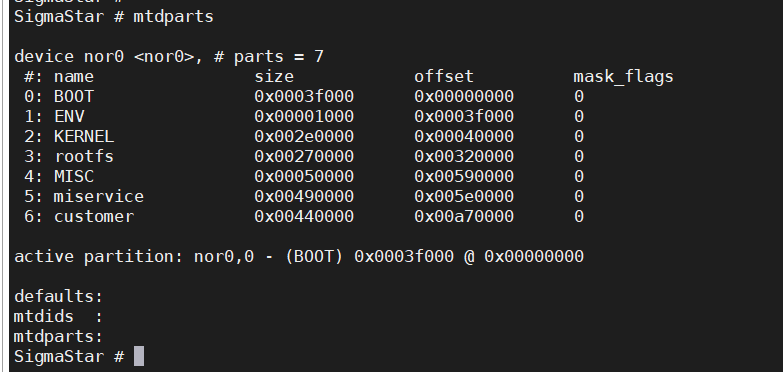
Task: Click the ENV partition name
Action: click(69, 116)
